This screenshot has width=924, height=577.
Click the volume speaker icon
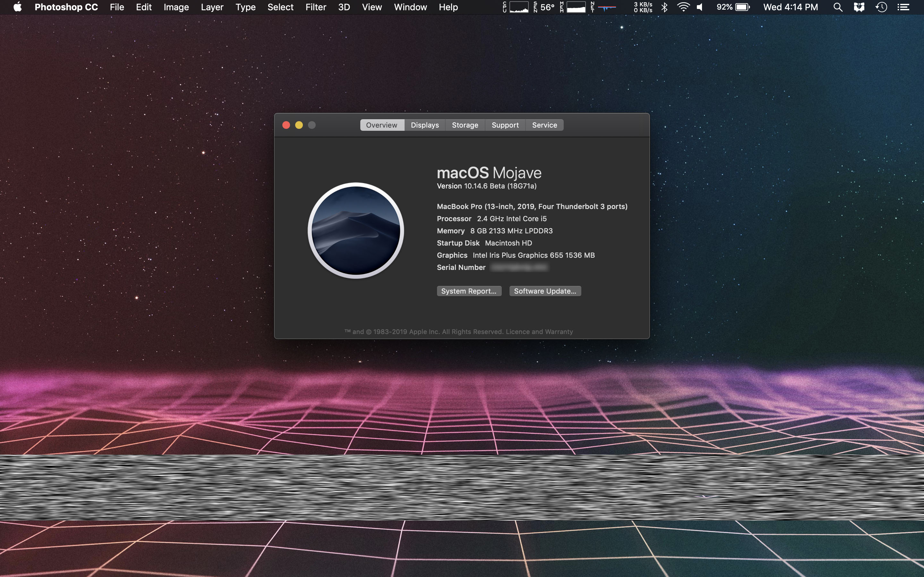tap(700, 7)
